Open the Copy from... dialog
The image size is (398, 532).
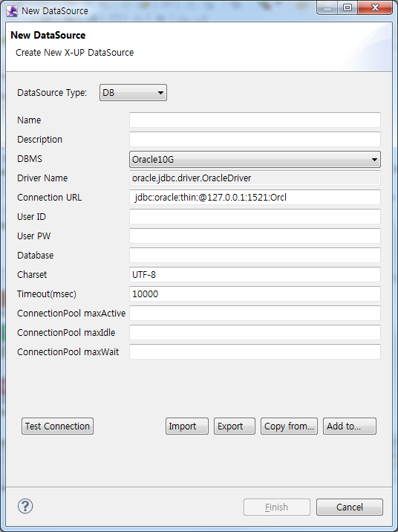(289, 426)
